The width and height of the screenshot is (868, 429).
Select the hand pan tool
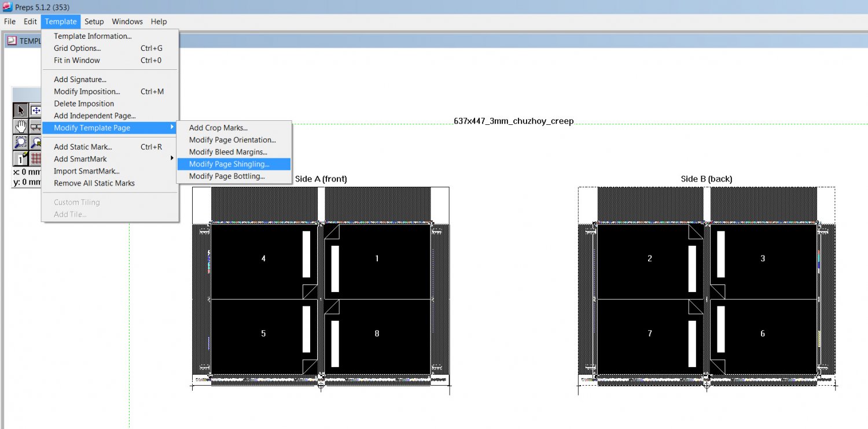pos(21,127)
